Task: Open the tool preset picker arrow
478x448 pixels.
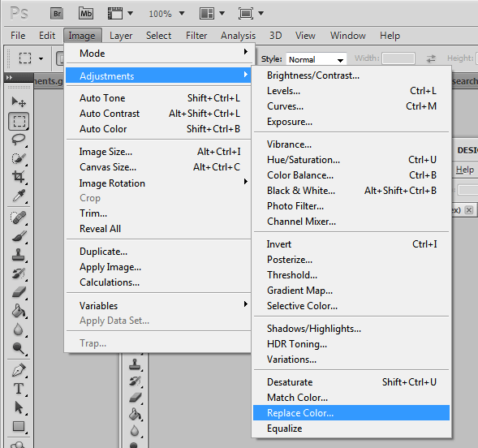Action: (x=41, y=58)
